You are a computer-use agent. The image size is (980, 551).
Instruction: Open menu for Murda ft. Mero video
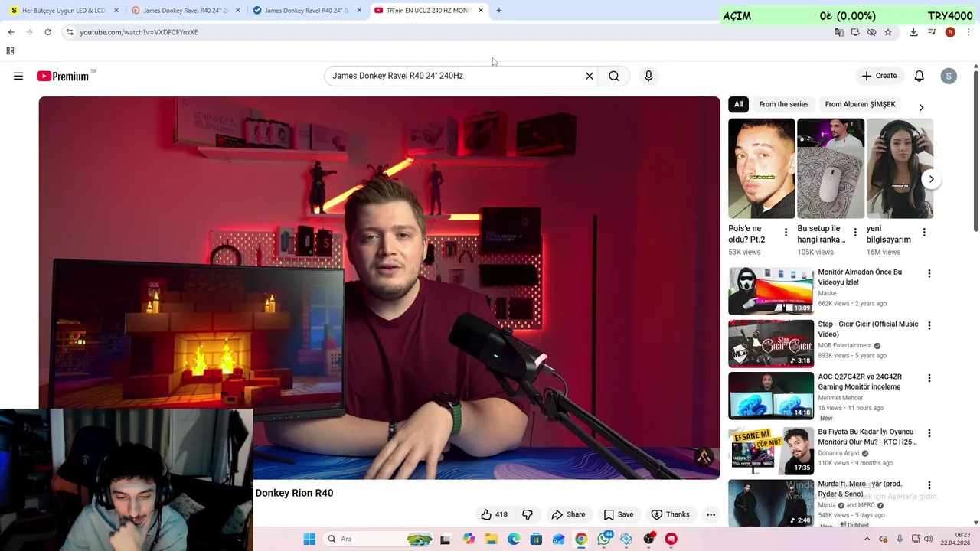(x=929, y=485)
